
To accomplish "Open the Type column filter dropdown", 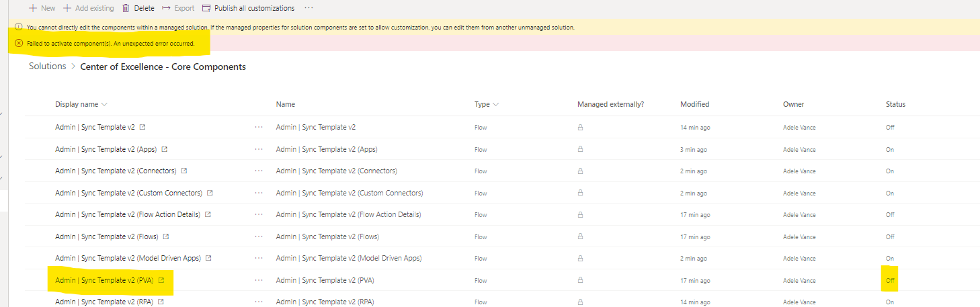I will (x=487, y=104).
